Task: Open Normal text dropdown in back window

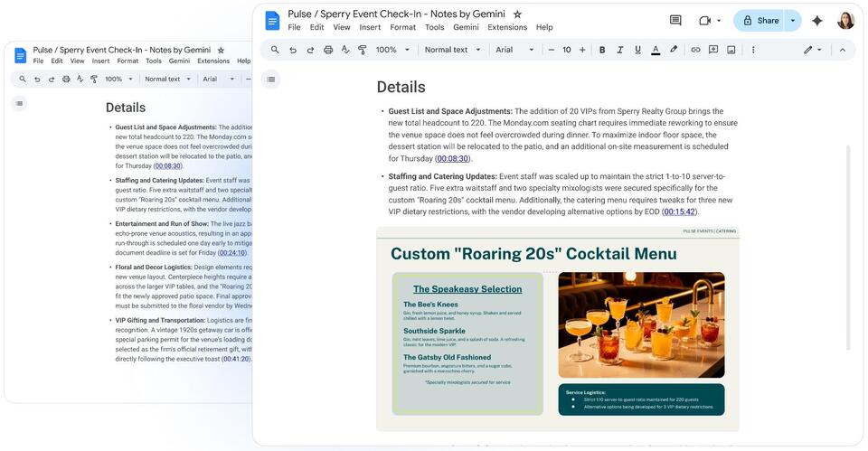Action: tap(168, 80)
